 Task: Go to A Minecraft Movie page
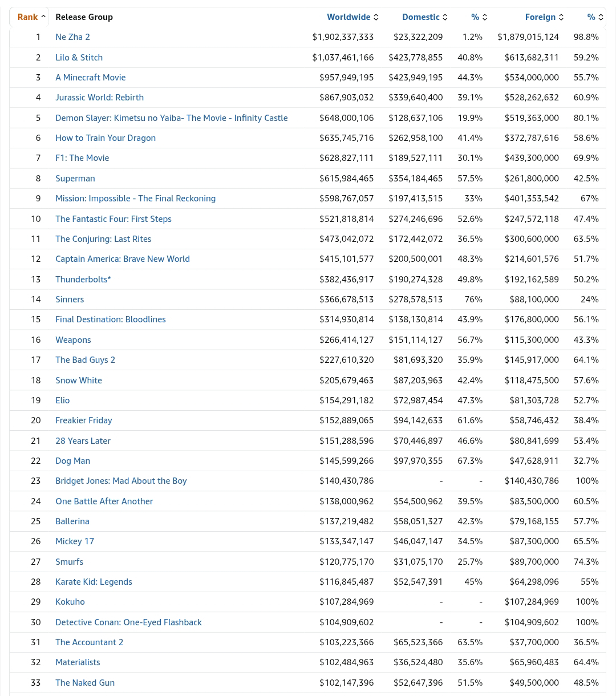[x=90, y=78]
